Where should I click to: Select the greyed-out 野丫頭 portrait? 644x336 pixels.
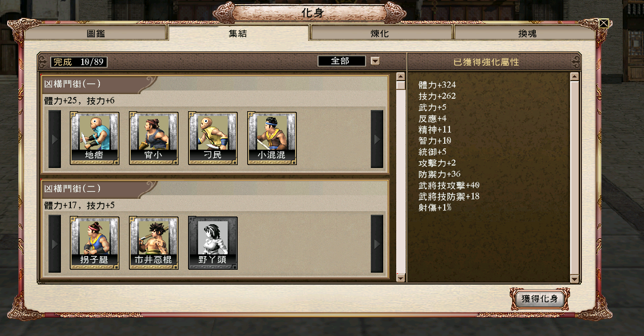pyautogui.click(x=213, y=243)
